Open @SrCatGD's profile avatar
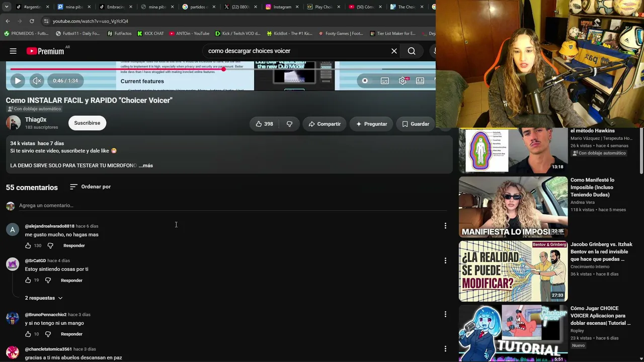 click(13, 264)
